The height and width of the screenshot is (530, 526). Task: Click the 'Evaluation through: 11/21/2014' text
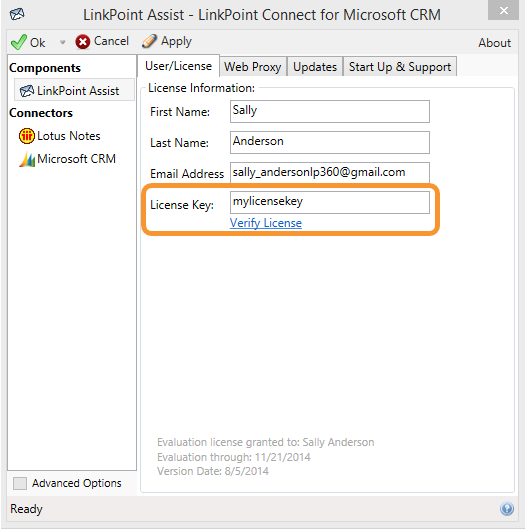(x=234, y=457)
